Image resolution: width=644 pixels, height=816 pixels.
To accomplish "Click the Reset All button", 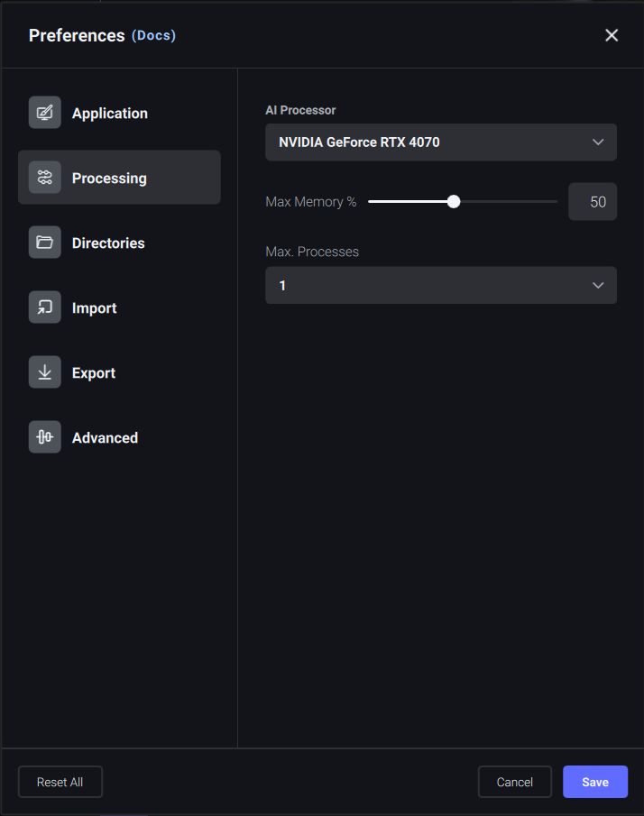I will tap(60, 782).
